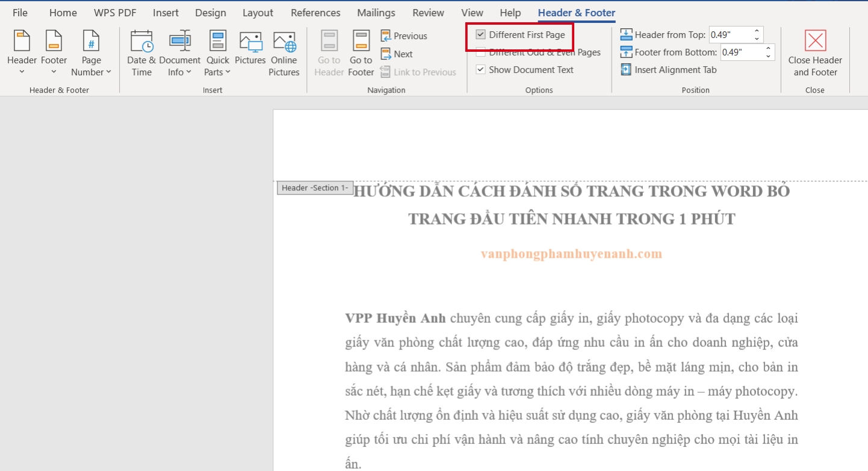The image size is (868, 471).
Task: Decrease Footer from Bottom value
Action: tap(768, 57)
